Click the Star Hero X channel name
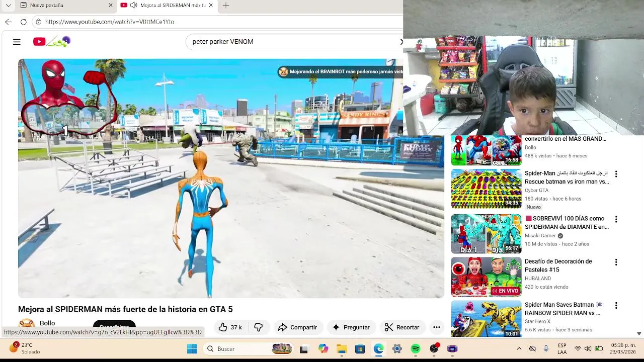Image resolution: width=644 pixels, height=362 pixels. (x=537, y=322)
